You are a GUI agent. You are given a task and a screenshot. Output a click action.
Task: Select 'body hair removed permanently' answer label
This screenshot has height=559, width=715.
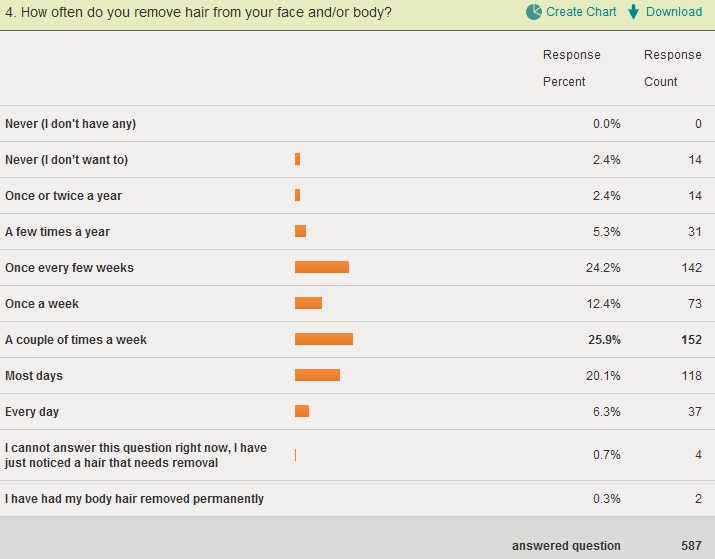(x=134, y=499)
